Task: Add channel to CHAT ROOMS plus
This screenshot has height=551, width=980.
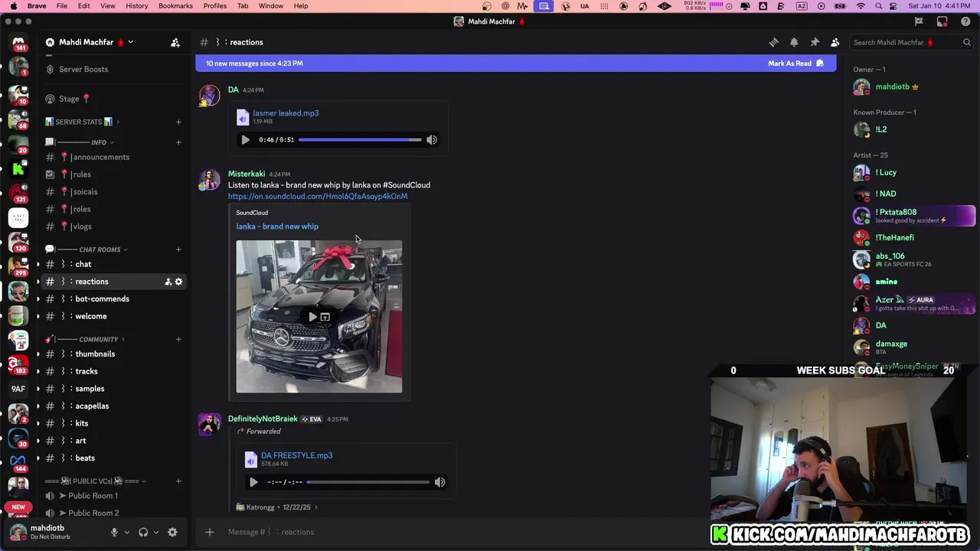Action: (x=178, y=249)
